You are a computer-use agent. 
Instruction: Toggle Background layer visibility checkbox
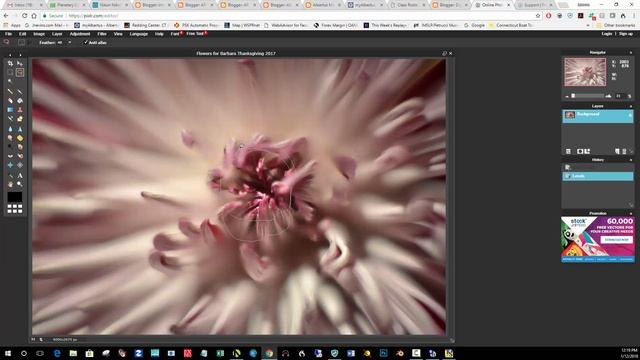pyautogui.click(x=630, y=116)
